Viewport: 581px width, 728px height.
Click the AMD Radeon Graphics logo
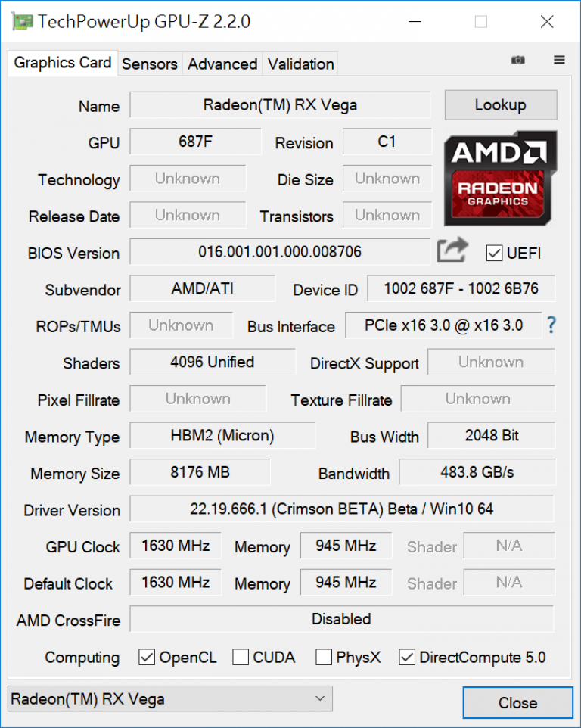coord(501,179)
